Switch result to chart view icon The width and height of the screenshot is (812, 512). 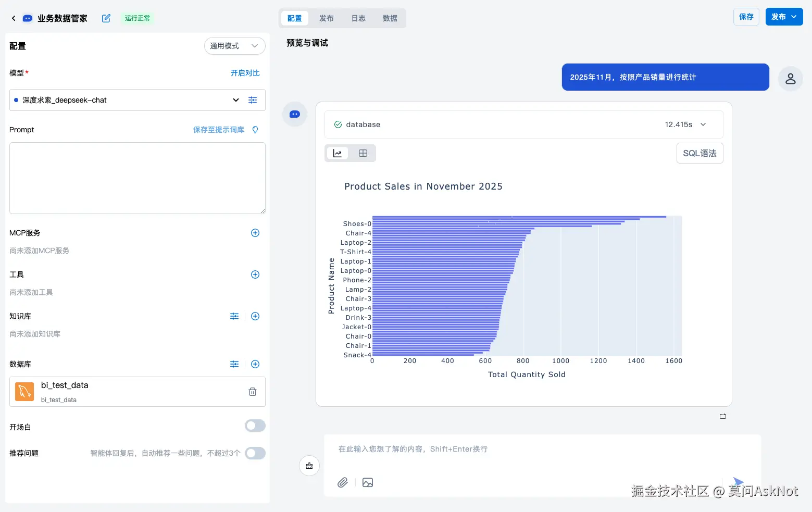[338, 153]
